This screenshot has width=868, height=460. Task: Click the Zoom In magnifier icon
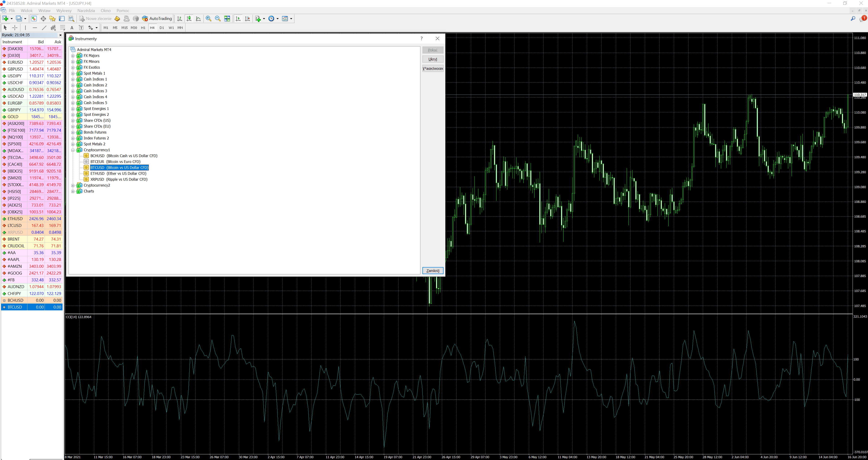click(209, 19)
